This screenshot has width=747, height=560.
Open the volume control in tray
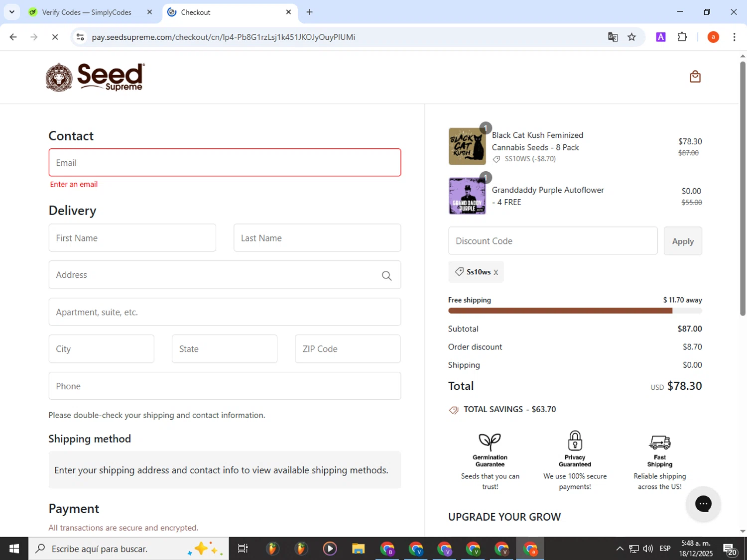point(648,549)
